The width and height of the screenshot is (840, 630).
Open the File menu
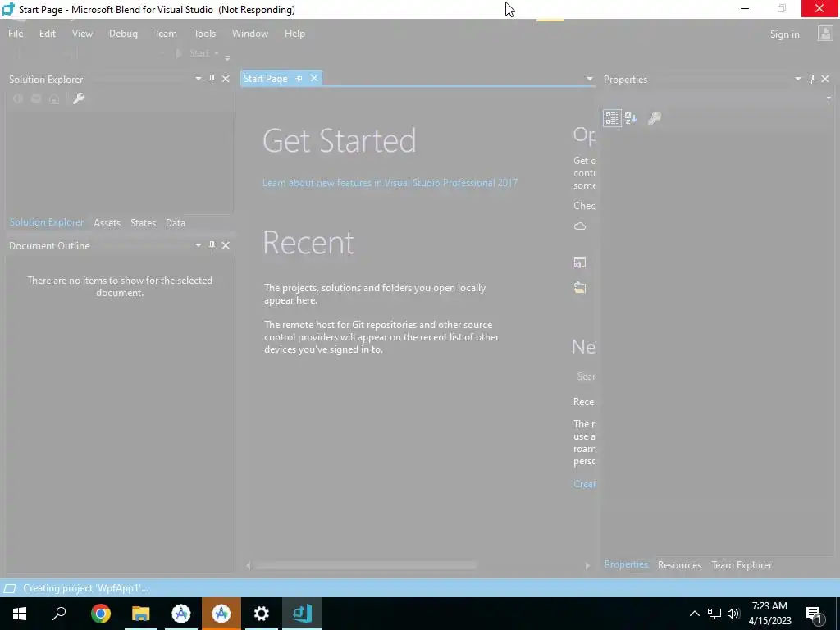(16, 33)
